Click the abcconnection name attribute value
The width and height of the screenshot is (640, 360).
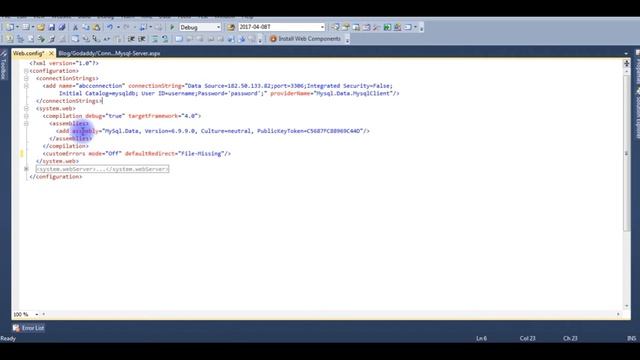tap(100, 86)
